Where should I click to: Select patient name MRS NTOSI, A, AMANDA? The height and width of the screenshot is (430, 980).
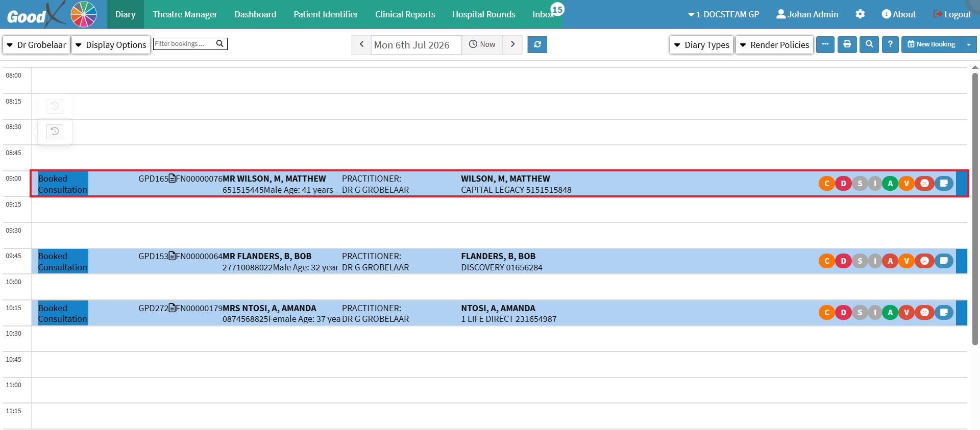269,308
